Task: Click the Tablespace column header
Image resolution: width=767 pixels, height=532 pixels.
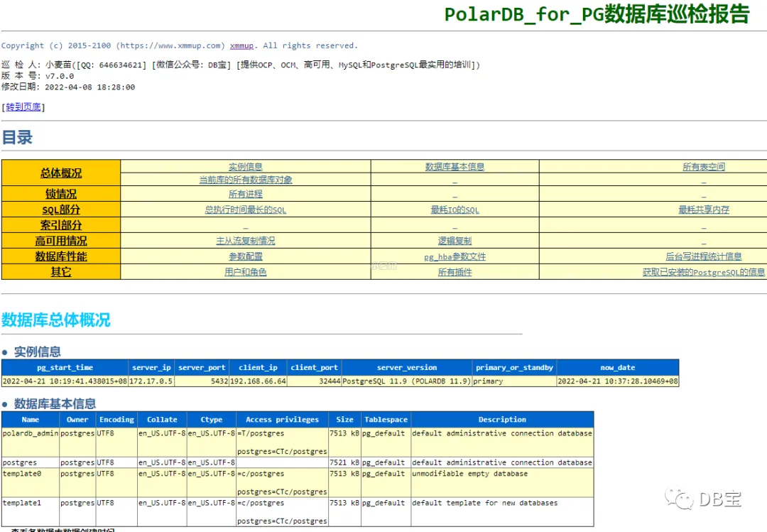Action: 386,420
